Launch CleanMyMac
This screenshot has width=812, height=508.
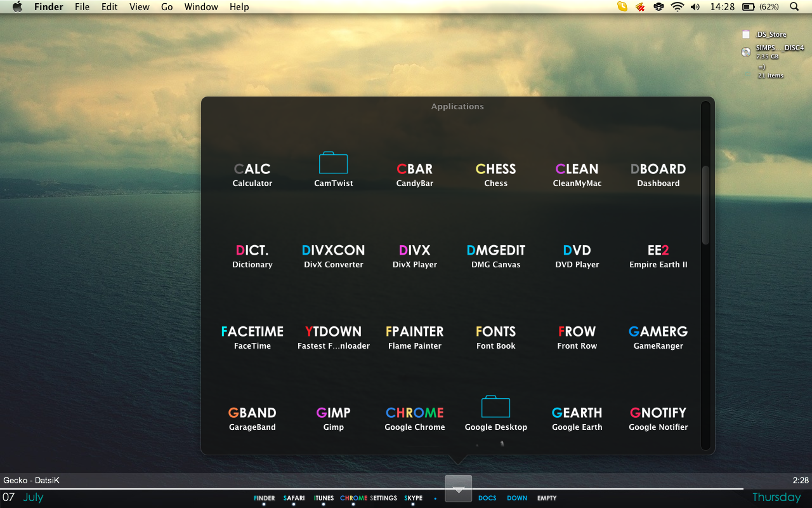pyautogui.click(x=577, y=175)
